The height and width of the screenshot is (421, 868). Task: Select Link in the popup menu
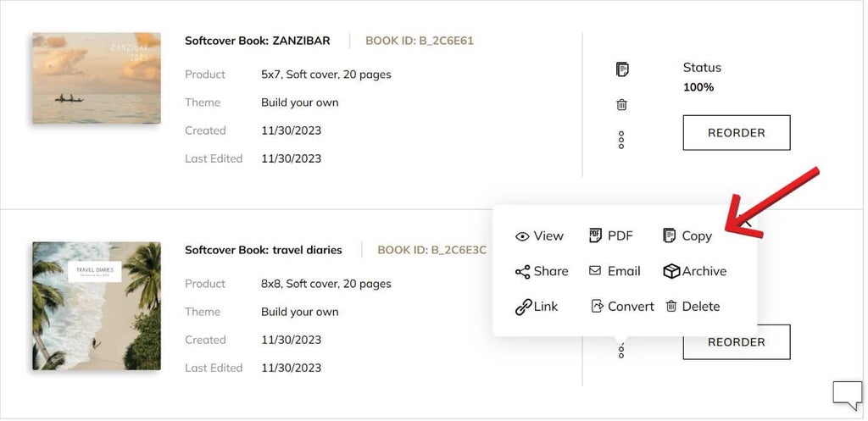(537, 307)
